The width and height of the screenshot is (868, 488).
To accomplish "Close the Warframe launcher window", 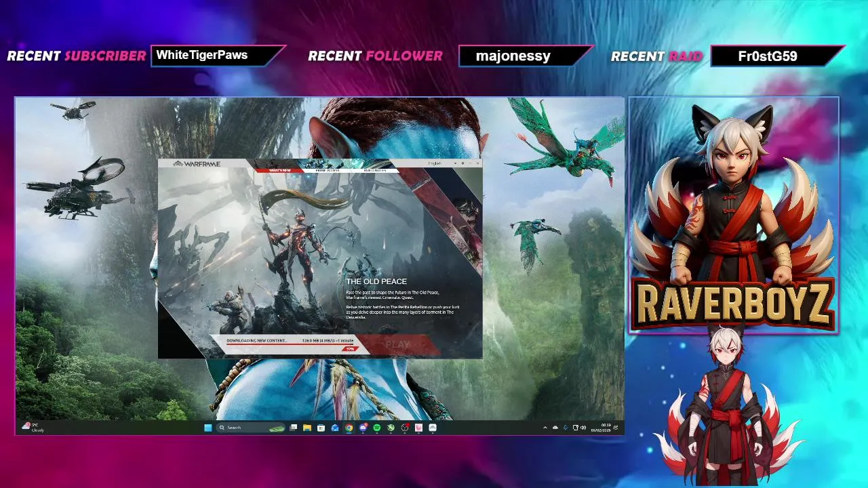I will click(477, 163).
